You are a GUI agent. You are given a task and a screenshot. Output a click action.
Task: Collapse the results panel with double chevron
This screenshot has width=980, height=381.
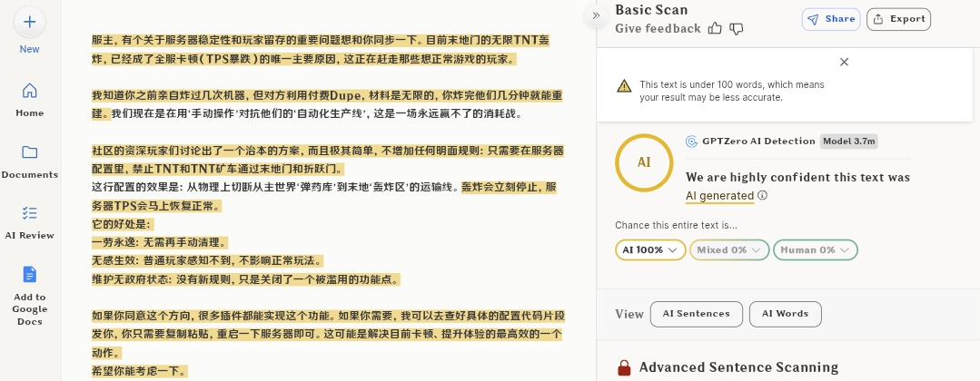[597, 15]
